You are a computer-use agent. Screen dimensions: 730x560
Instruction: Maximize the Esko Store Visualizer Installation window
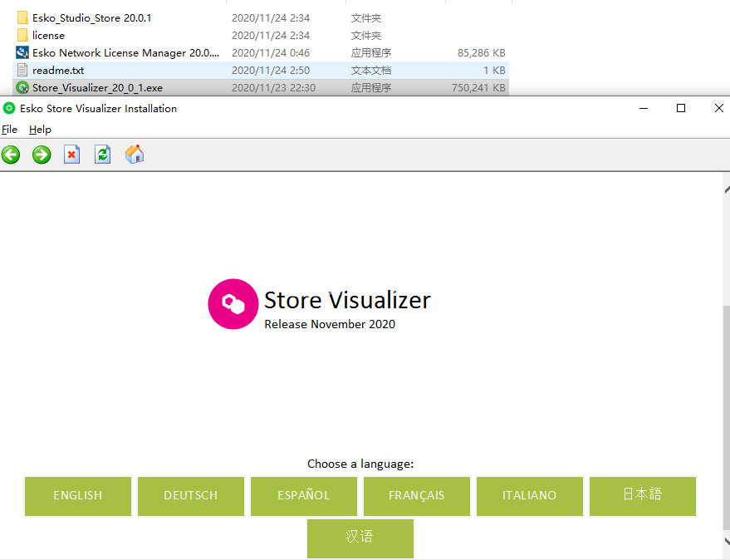681,109
